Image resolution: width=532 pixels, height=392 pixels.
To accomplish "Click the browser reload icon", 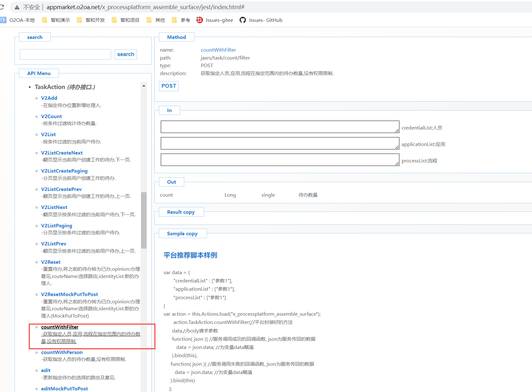I will point(2,7).
